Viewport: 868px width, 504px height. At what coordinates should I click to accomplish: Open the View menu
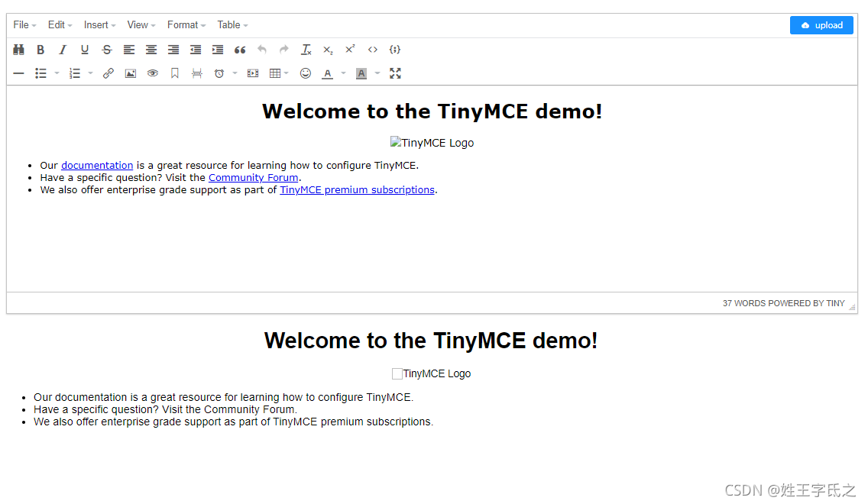[x=141, y=25]
